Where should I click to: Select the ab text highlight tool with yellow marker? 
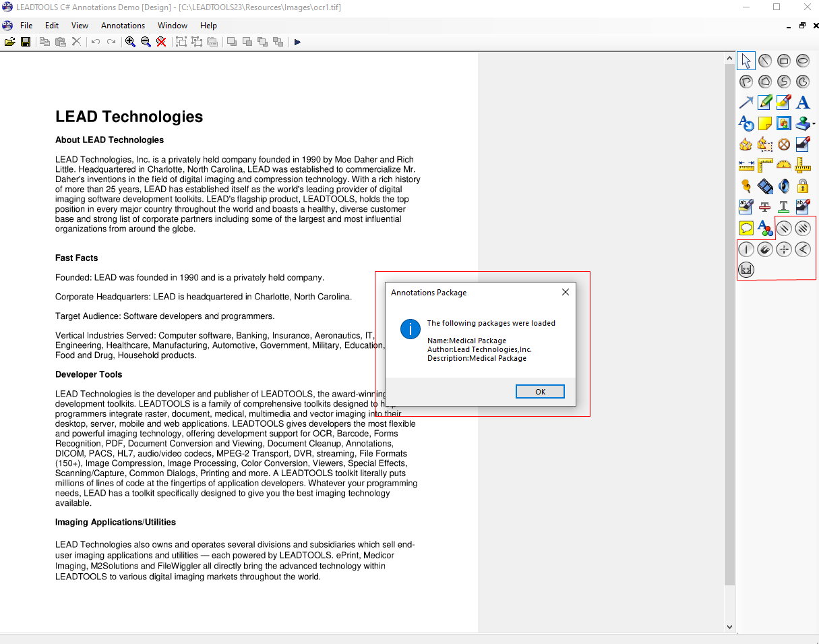pos(746,207)
